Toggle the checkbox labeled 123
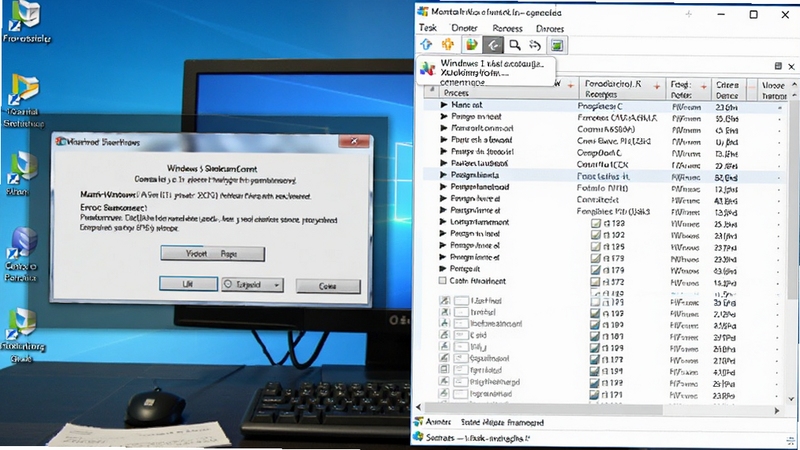 (x=595, y=223)
